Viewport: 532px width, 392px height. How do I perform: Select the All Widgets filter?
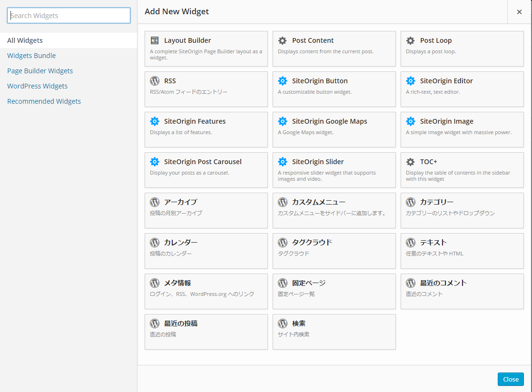pyautogui.click(x=69, y=40)
